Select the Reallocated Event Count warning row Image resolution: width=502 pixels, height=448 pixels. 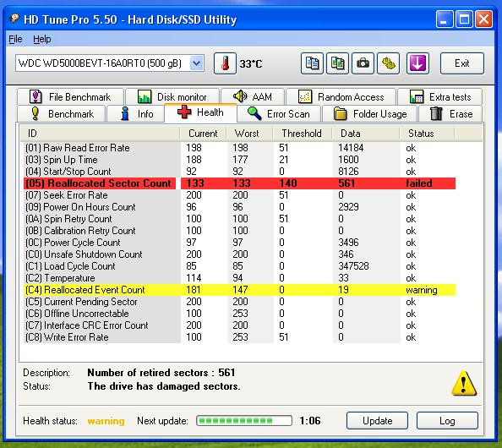click(239, 290)
